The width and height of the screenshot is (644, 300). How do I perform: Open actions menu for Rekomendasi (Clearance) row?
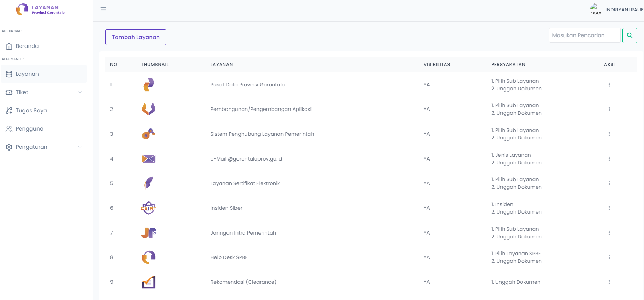pyautogui.click(x=609, y=282)
